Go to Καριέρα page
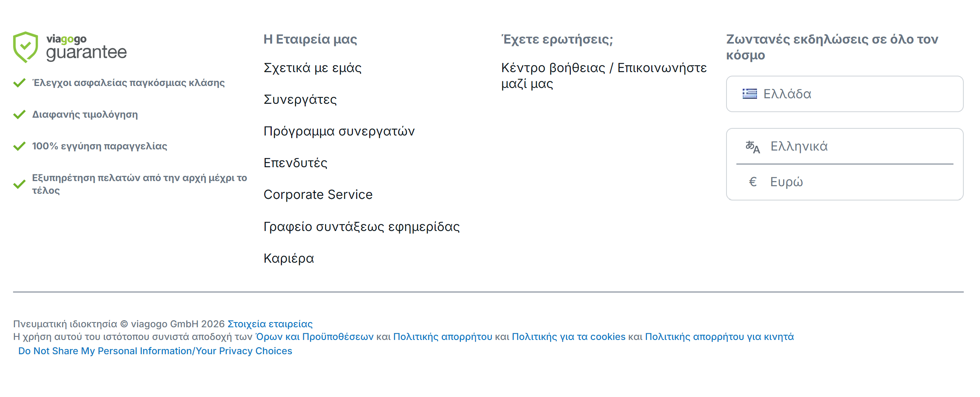The image size is (980, 397). 289,258
